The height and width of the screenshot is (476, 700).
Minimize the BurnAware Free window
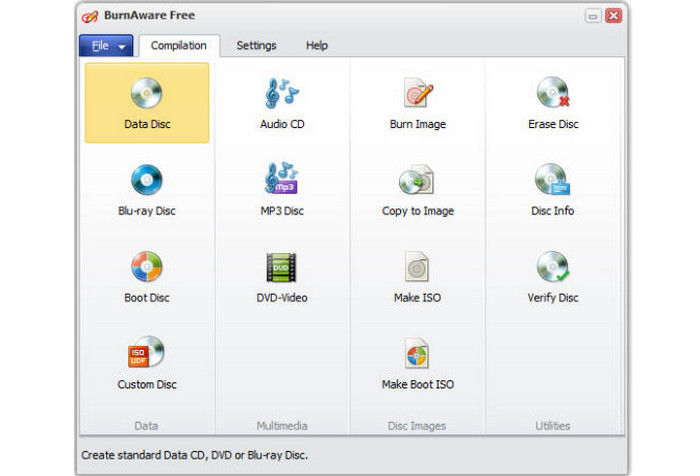click(593, 16)
